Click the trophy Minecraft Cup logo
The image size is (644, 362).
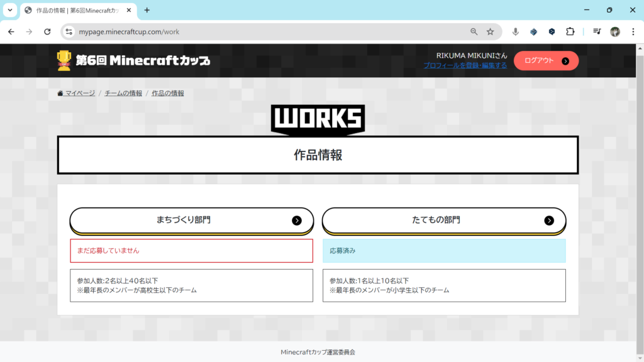click(x=133, y=60)
